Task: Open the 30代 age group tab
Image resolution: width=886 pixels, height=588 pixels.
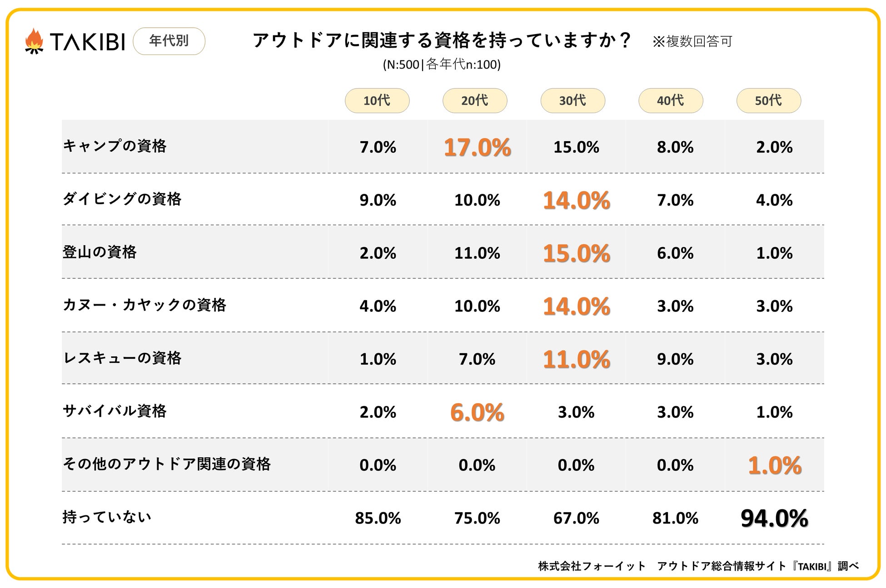Action: [x=572, y=100]
